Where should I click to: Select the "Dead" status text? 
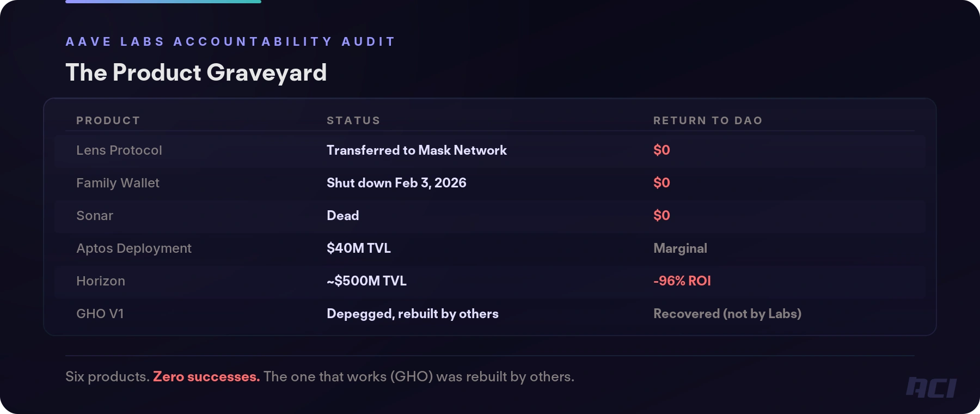(342, 216)
